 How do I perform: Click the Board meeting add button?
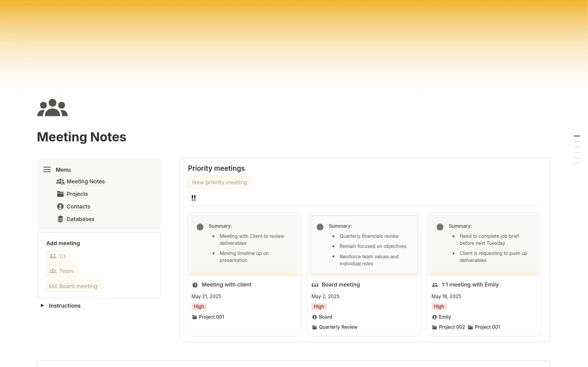tap(74, 286)
